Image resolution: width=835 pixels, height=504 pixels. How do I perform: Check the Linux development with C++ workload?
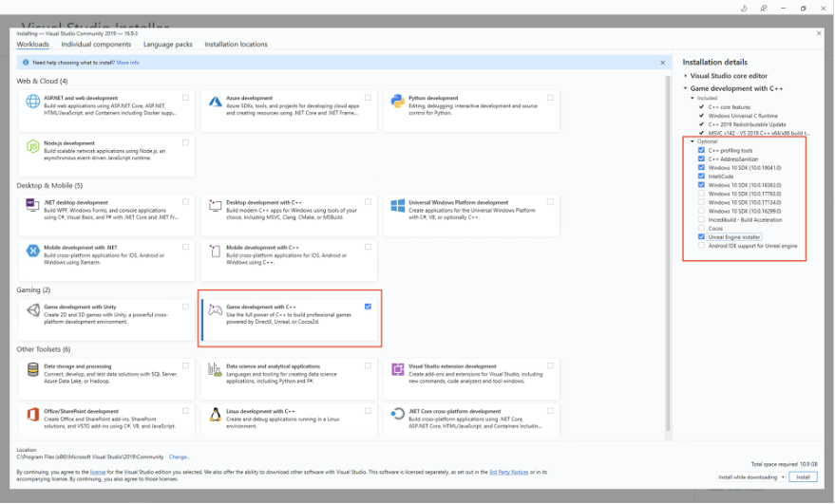[x=368, y=411]
